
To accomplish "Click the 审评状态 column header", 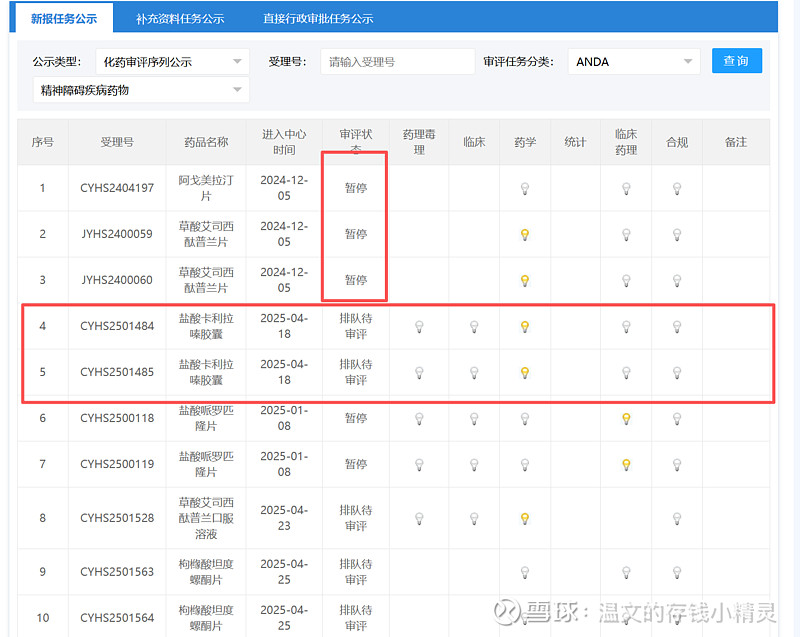I will coord(356,142).
